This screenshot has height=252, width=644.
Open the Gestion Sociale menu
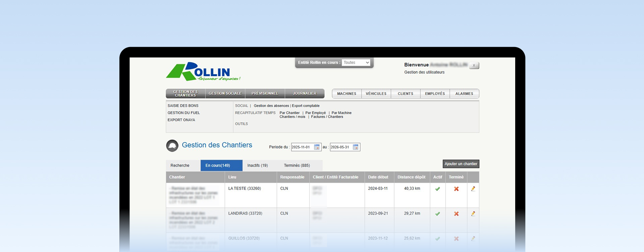click(225, 93)
